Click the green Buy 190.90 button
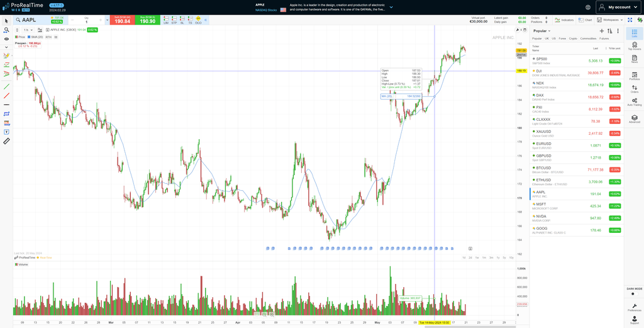 147,21
